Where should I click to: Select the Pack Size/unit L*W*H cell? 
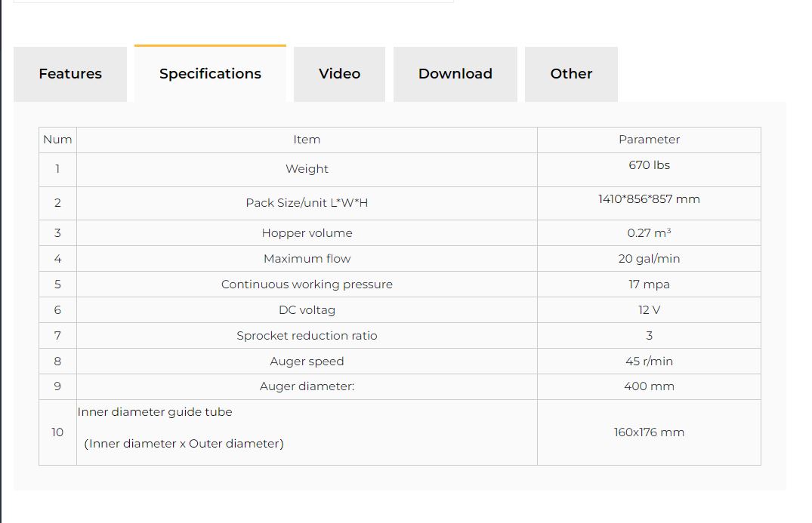(307, 203)
